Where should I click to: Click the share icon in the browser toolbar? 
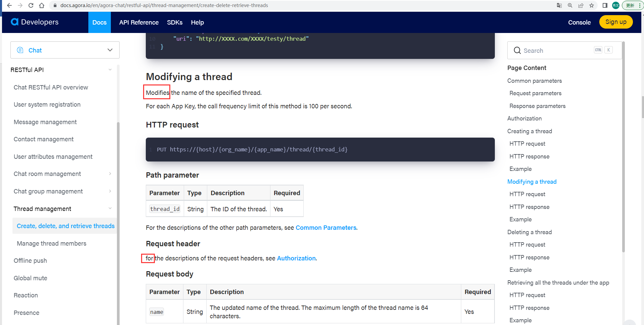[x=581, y=5]
